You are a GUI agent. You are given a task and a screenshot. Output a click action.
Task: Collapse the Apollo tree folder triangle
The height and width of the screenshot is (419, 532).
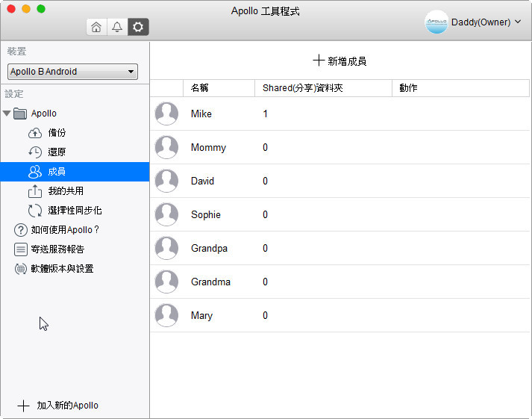(7, 114)
